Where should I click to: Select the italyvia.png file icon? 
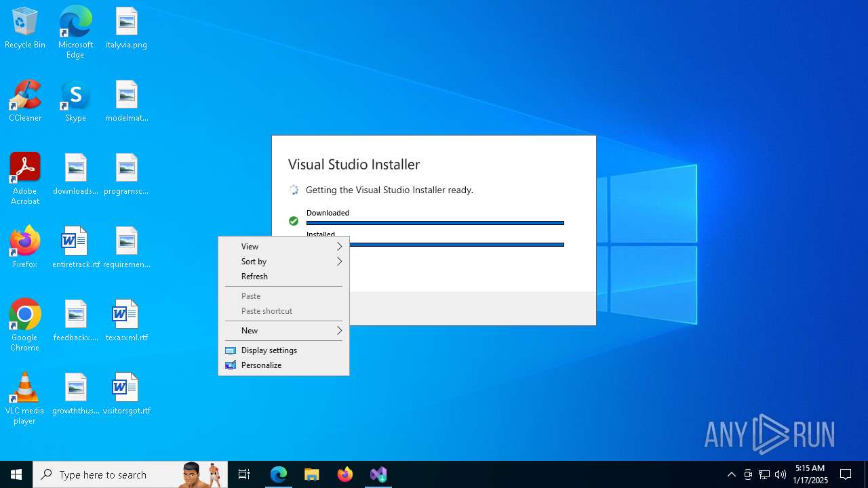point(126,28)
